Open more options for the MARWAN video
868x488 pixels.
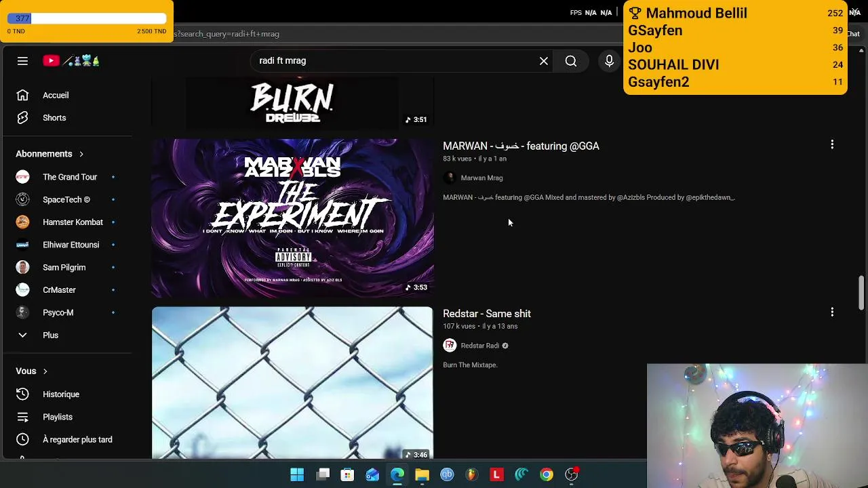(832, 144)
